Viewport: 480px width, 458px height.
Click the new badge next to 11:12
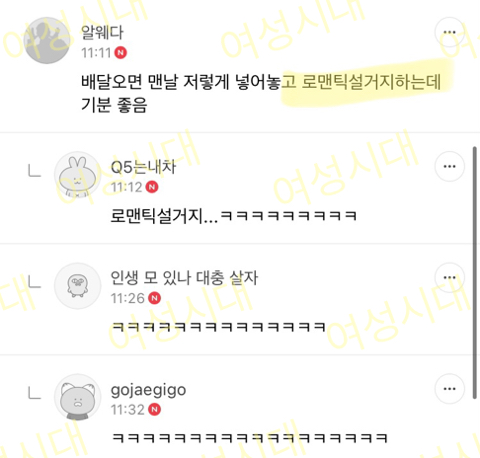coord(152,187)
